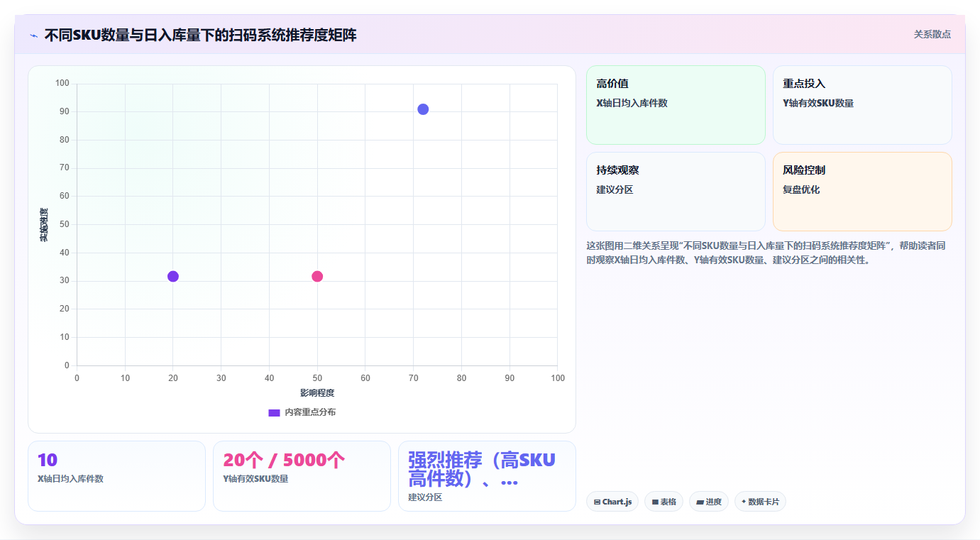
Task: Click the icon in the 表格 chip
Action: coord(655,502)
